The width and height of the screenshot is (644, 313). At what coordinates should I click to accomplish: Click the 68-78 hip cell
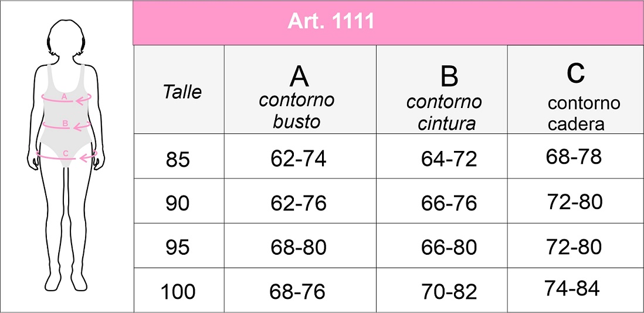tap(574, 157)
